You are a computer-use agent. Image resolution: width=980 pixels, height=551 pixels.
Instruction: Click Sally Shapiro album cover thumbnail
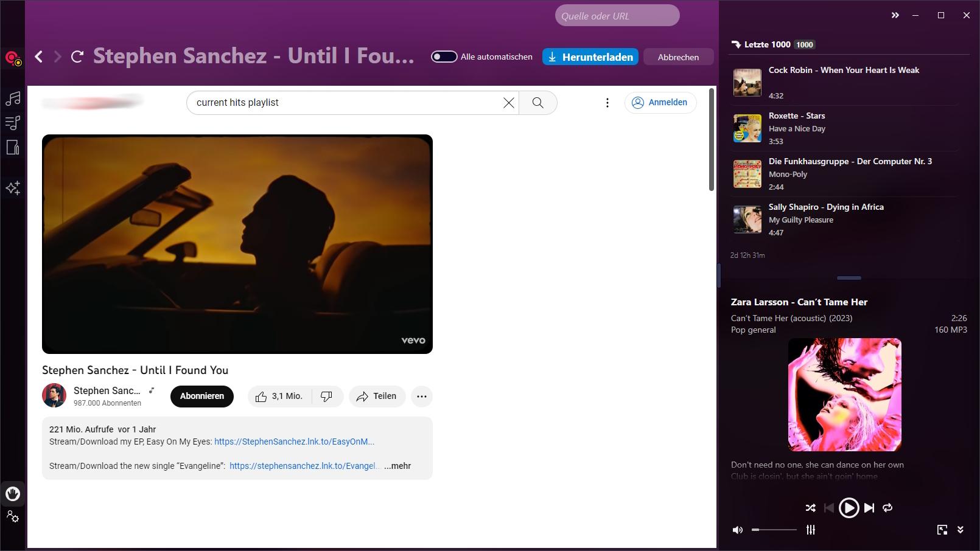pos(747,220)
